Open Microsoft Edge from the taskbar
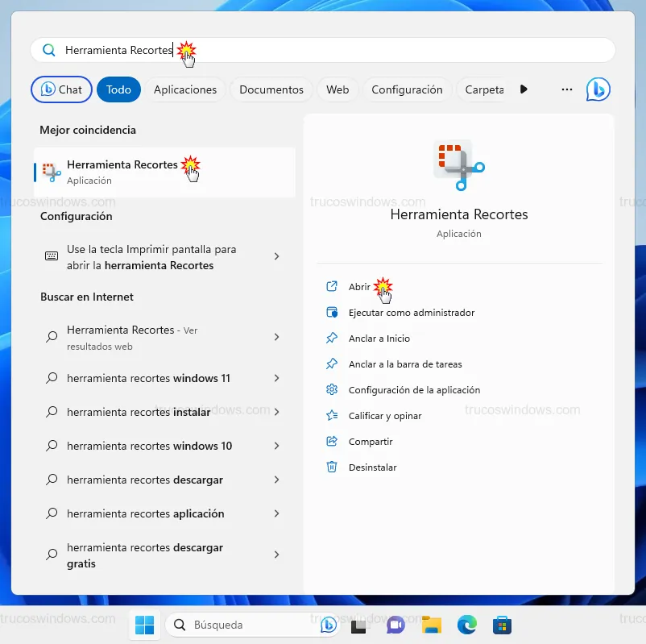This screenshot has width=646, height=644. 466,625
